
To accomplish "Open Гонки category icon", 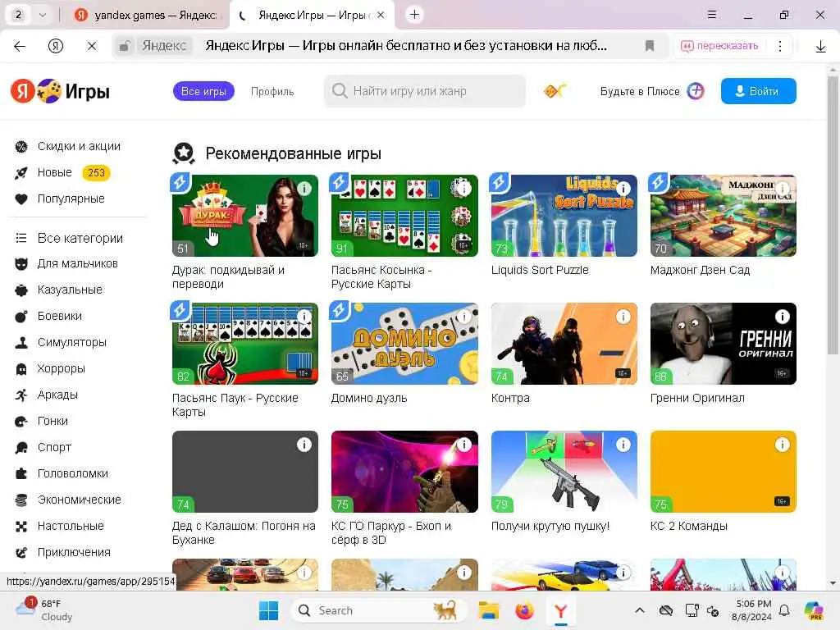I will point(21,422).
